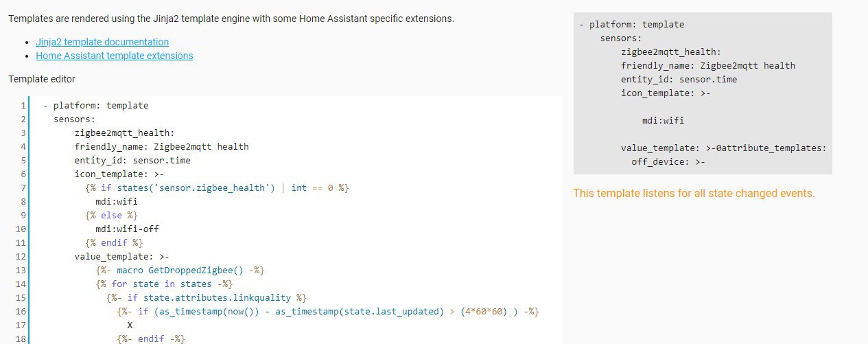Open Home Assistant template extensions link
The height and width of the screenshot is (344, 868).
click(x=115, y=56)
